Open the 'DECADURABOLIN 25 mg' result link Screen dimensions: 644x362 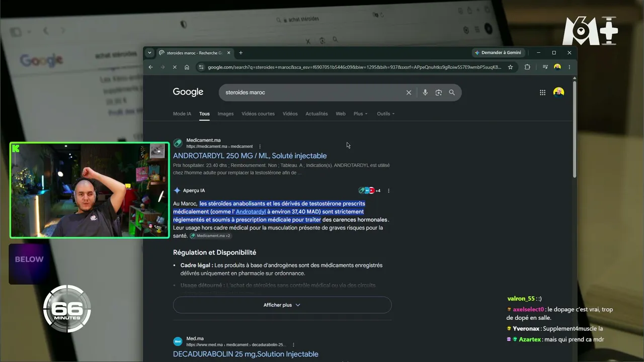click(x=246, y=354)
